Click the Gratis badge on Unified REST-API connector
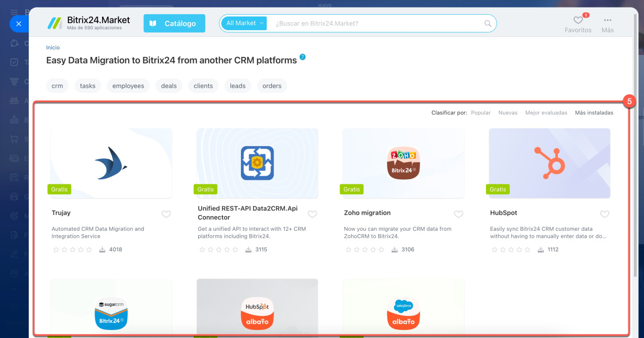Screen dimensions: 644x338 click(205, 189)
